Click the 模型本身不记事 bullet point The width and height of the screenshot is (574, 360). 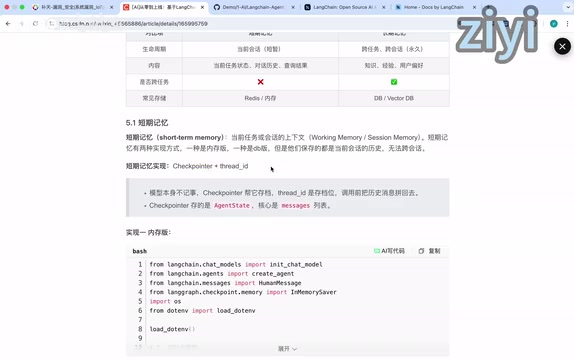[x=284, y=193]
